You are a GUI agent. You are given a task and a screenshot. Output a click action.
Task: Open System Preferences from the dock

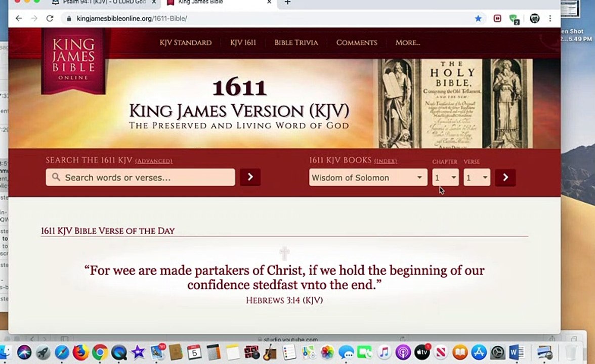point(497,353)
